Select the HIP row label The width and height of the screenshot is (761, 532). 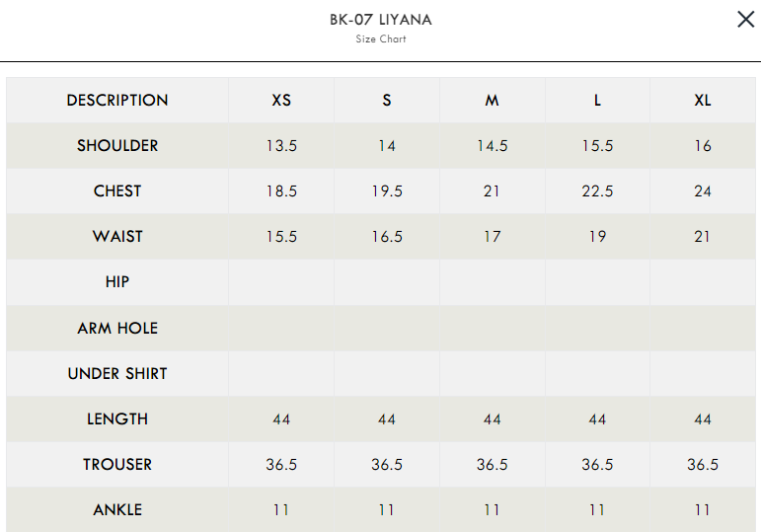pyautogui.click(x=117, y=282)
